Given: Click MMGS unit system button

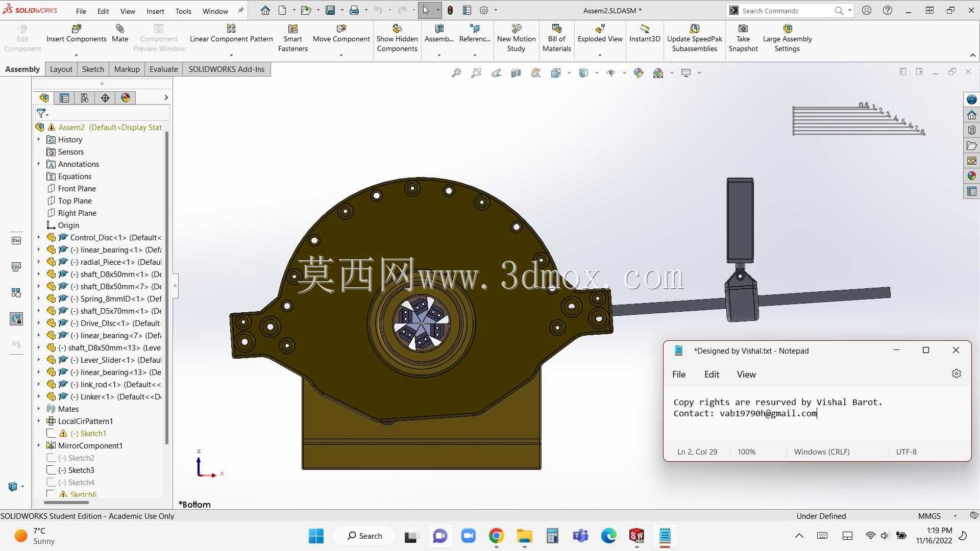Looking at the screenshot, I should pos(929,516).
